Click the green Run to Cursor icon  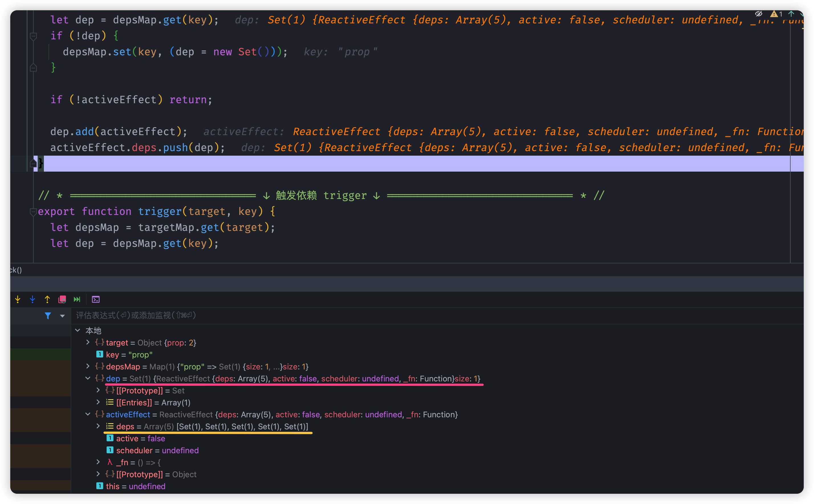pos(77,299)
